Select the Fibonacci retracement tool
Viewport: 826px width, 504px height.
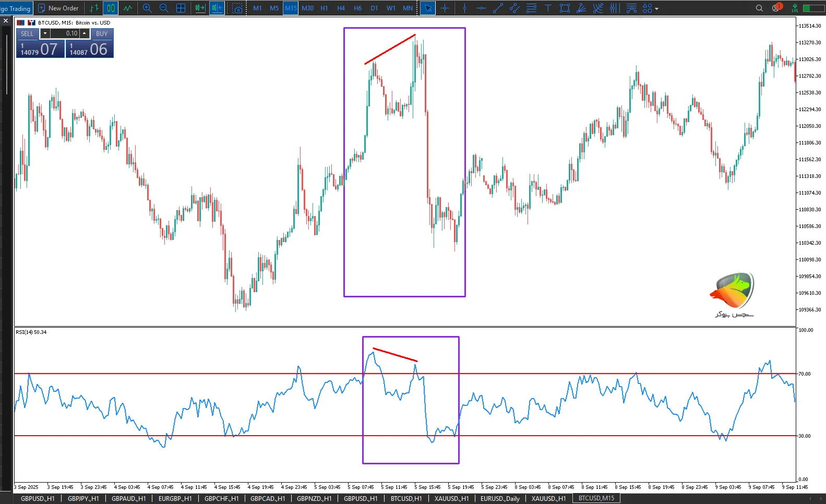(531, 8)
